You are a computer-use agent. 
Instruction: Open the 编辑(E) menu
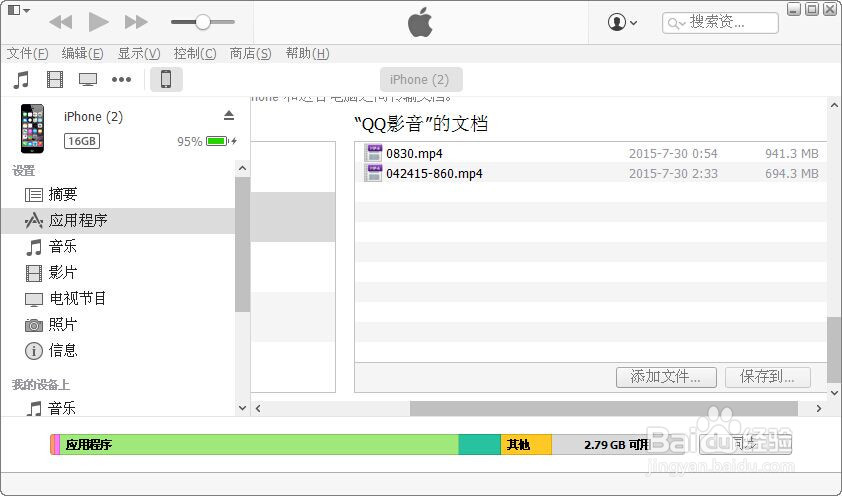tap(82, 54)
